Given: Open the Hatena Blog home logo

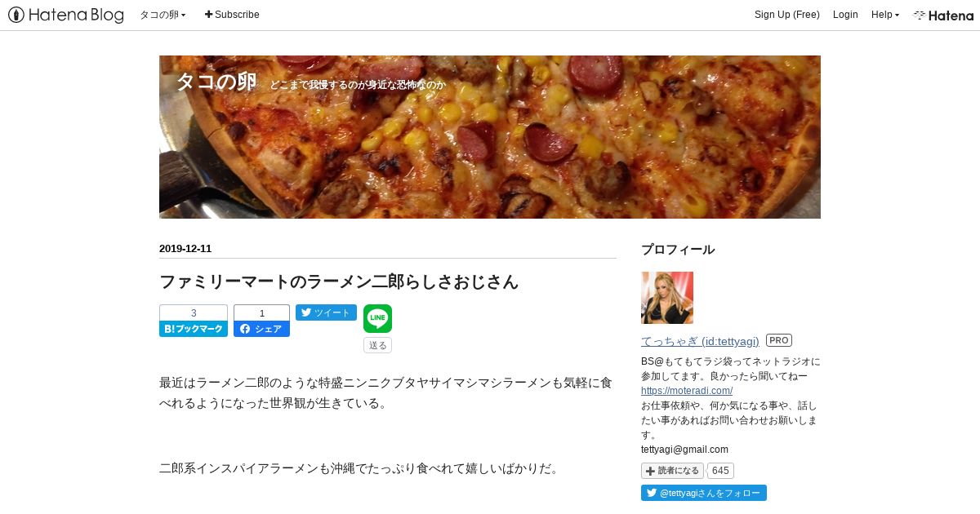Looking at the screenshot, I should (x=66, y=15).
